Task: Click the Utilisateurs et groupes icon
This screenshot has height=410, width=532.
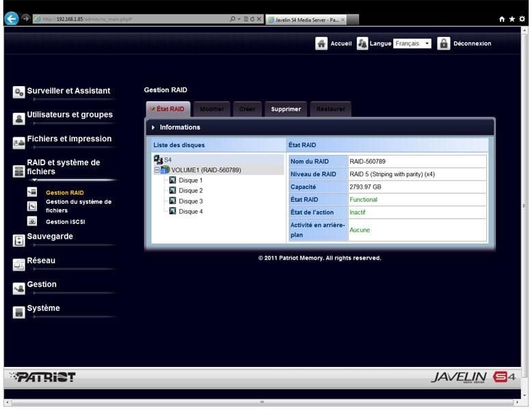Action: click(19, 118)
